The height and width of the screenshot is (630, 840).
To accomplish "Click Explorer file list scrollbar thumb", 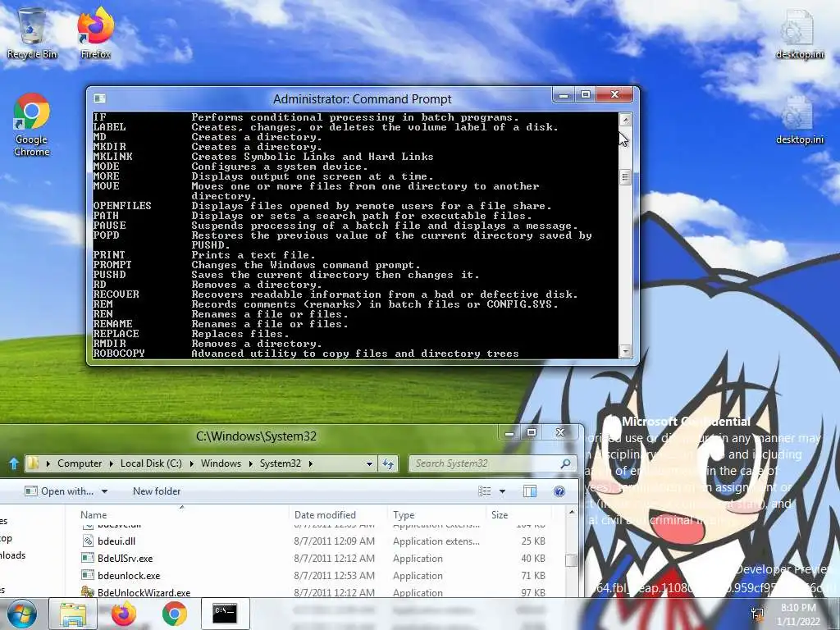I will tap(572, 560).
